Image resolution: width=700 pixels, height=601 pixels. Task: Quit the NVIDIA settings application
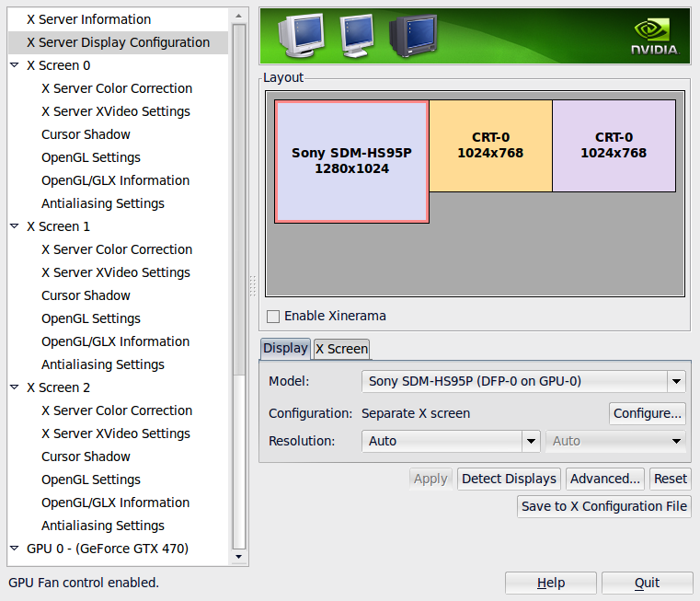pyautogui.click(x=647, y=583)
